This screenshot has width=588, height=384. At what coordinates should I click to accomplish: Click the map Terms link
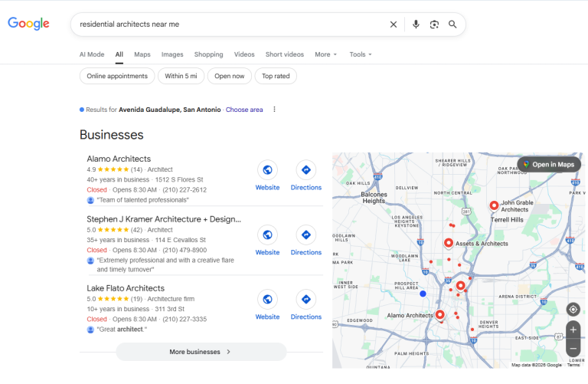[573, 365]
